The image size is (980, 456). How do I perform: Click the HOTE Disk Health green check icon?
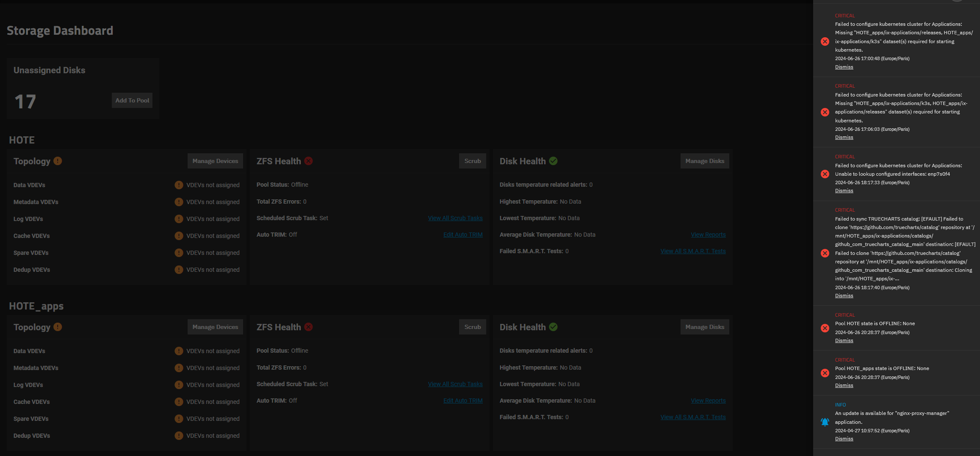[553, 161]
